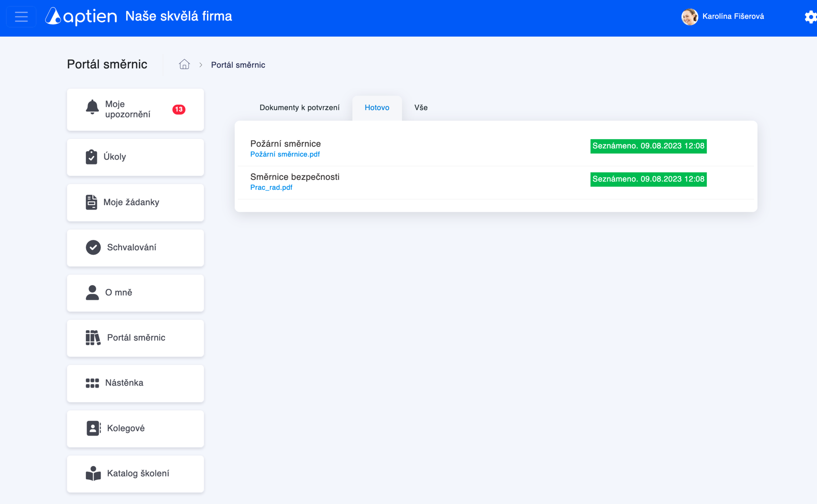The image size is (817, 504).
Task: Open the Prac_rad.pdf file link
Action: [x=271, y=188]
